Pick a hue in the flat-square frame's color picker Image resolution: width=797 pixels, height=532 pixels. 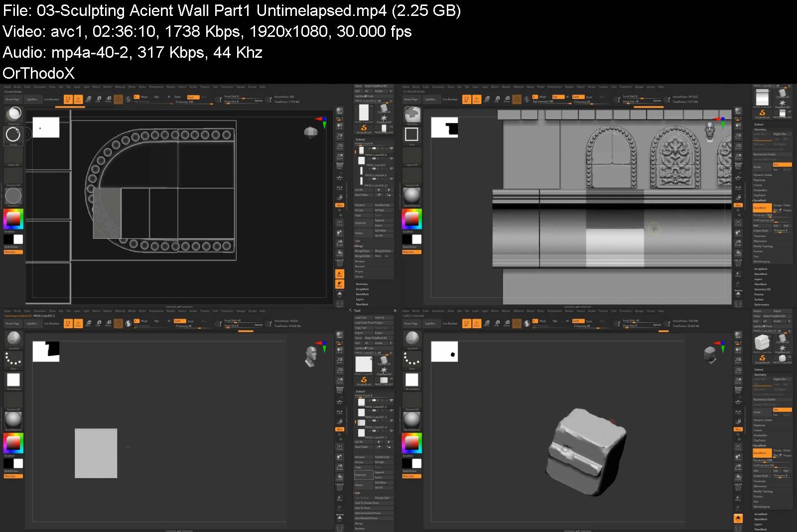pyautogui.click(x=13, y=443)
